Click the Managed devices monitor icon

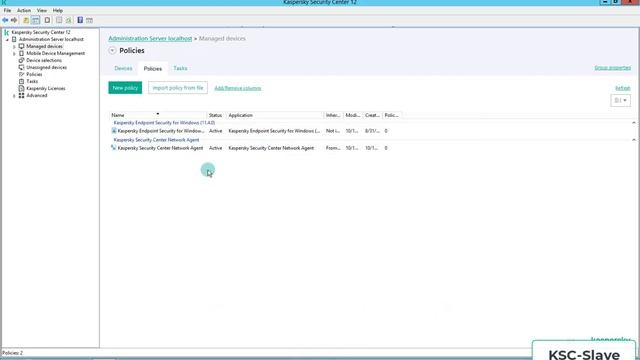point(22,46)
